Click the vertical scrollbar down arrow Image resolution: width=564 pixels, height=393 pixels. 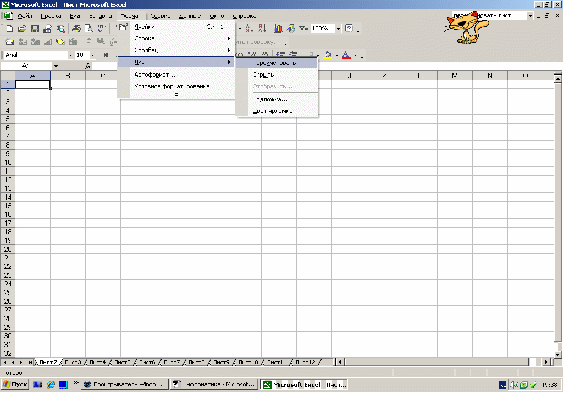click(x=558, y=355)
